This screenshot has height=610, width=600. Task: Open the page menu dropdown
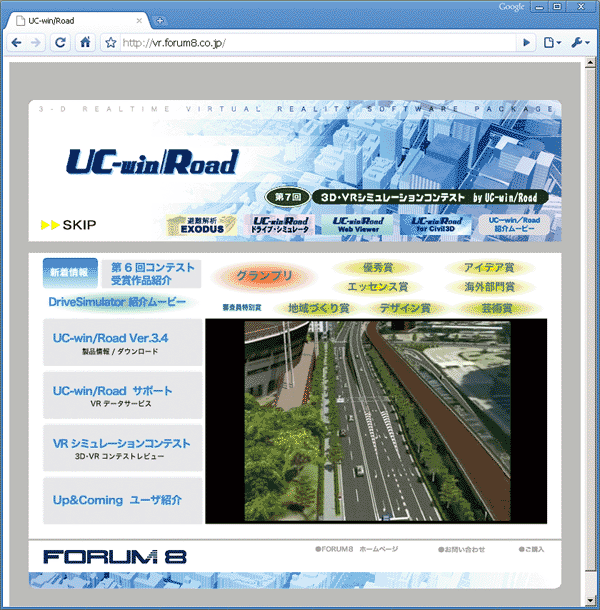[552, 42]
